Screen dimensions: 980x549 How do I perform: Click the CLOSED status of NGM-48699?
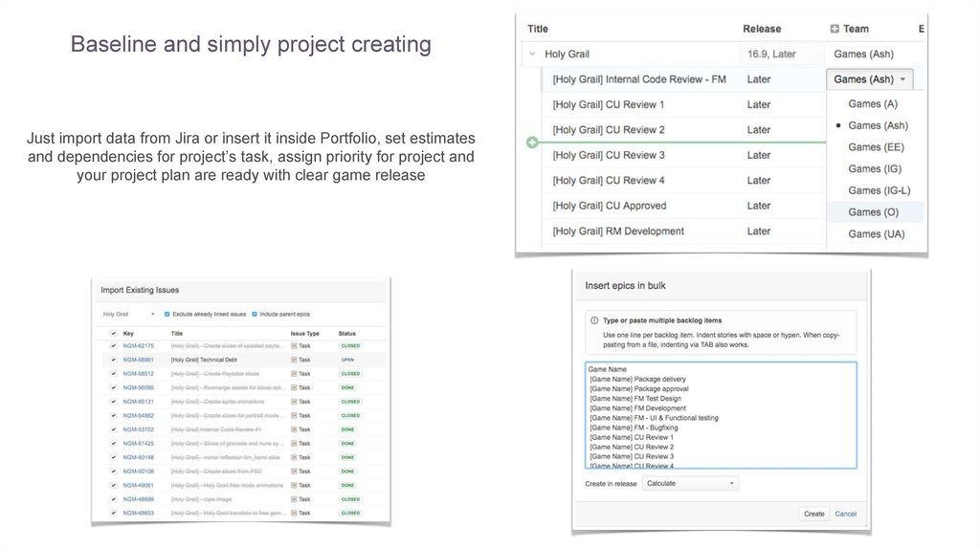click(x=350, y=499)
